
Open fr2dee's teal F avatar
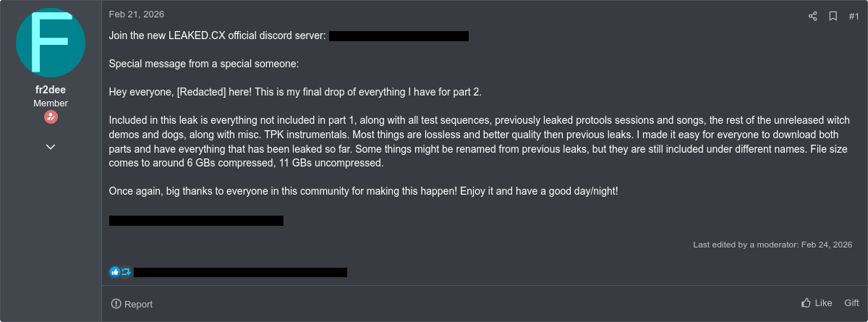[50, 43]
